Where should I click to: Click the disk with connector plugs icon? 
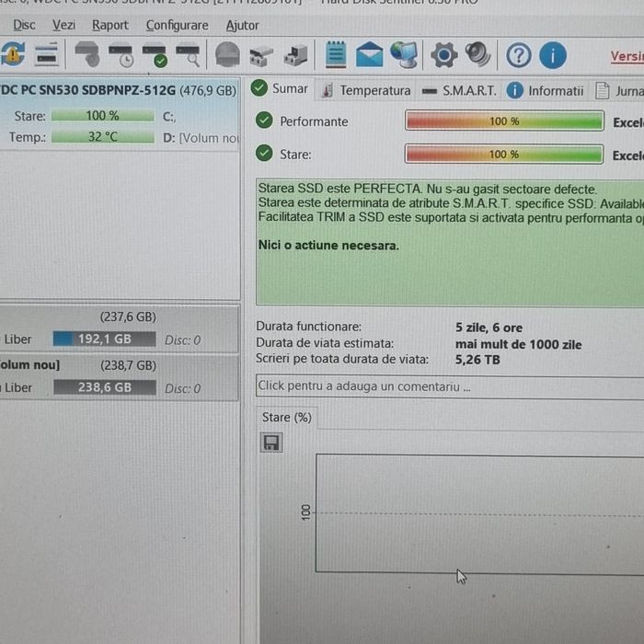coord(260,56)
